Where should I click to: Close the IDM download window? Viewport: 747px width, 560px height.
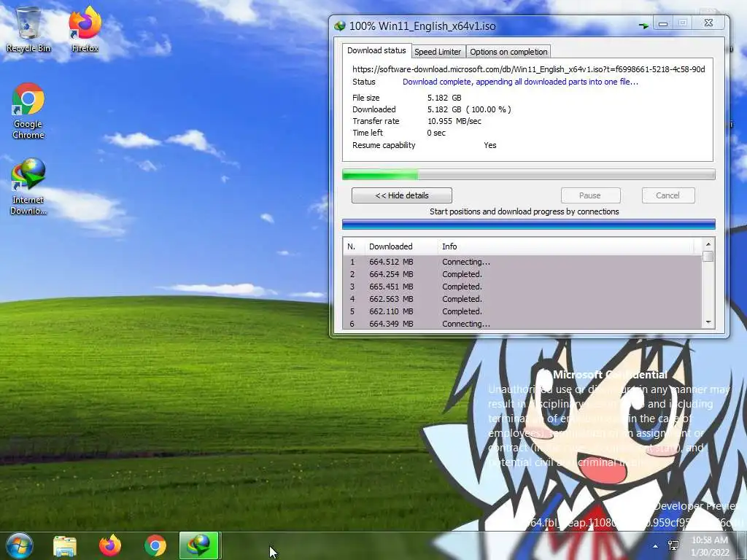708,23
